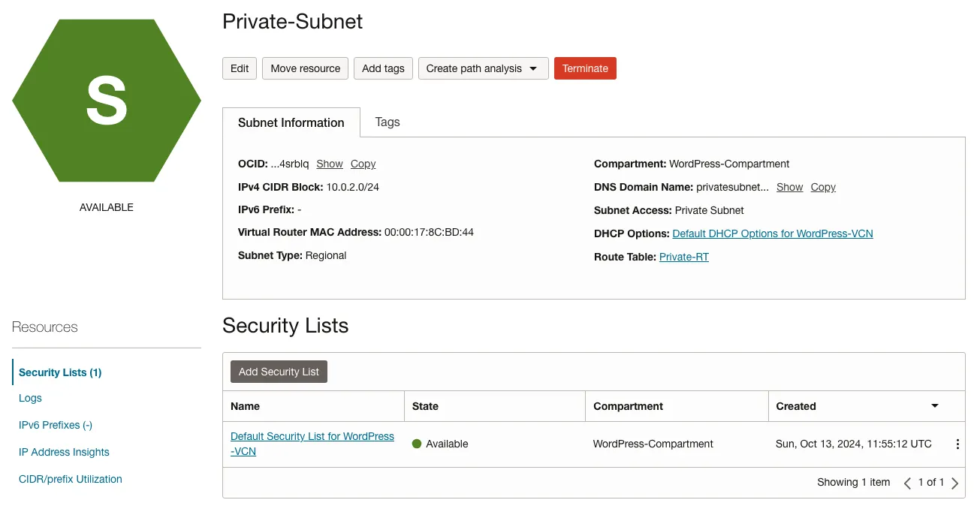Select the Subnet Information tab
This screenshot has width=980, height=512.
291,122
